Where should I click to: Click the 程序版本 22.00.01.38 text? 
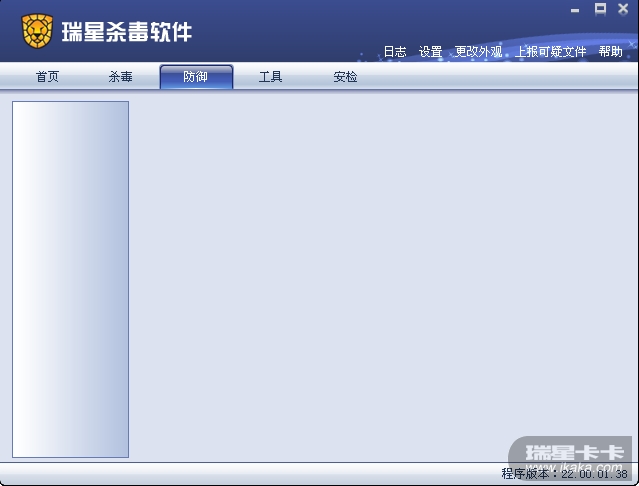click(564, 474)
